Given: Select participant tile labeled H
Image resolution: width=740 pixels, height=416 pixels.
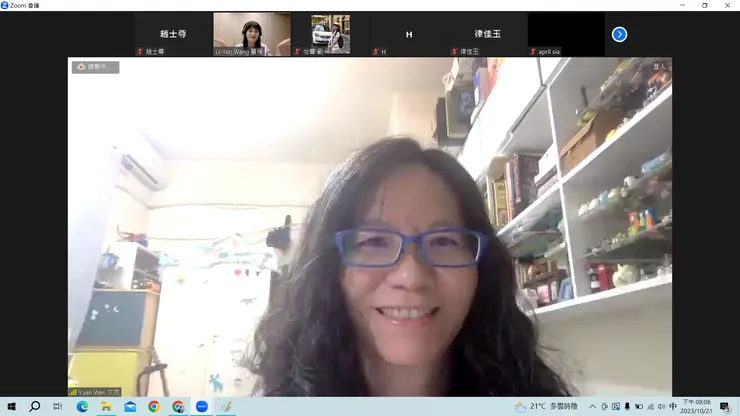Looking at the screenshot, I should 409,34.
